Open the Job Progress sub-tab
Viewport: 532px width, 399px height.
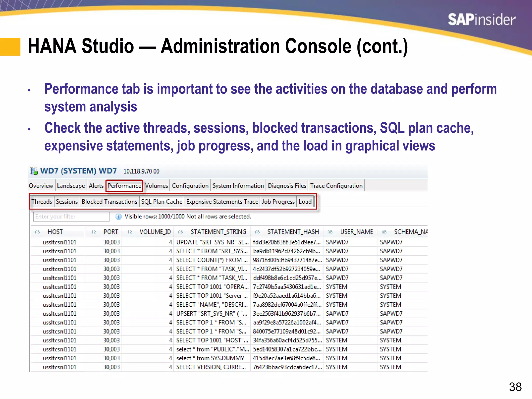click(x=278, y=202)
